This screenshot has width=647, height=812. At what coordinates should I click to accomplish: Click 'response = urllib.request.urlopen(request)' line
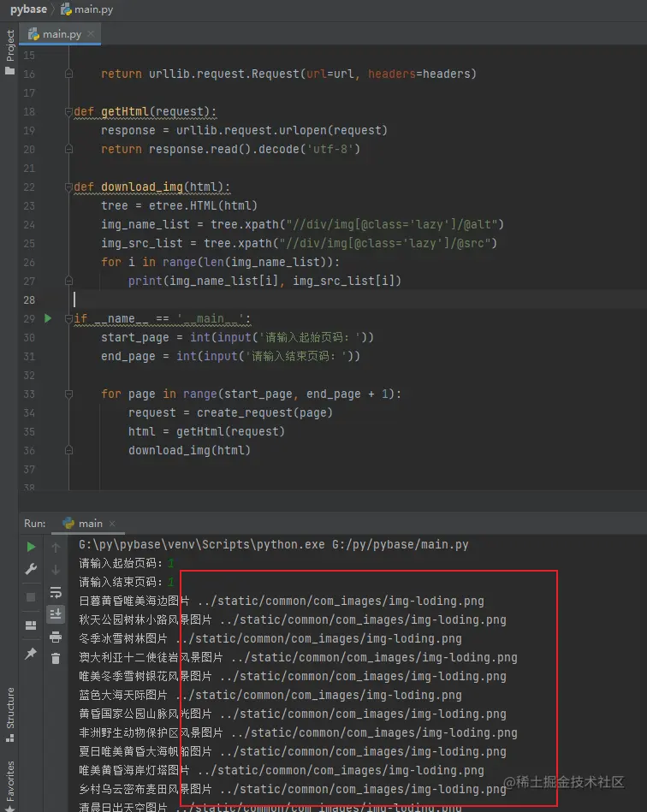244,130
